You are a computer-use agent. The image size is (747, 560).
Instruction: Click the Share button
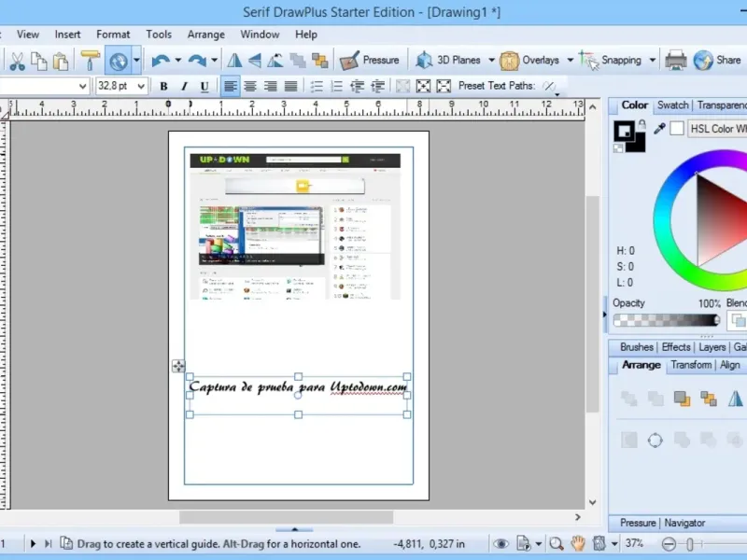click(x=717, y=60)
